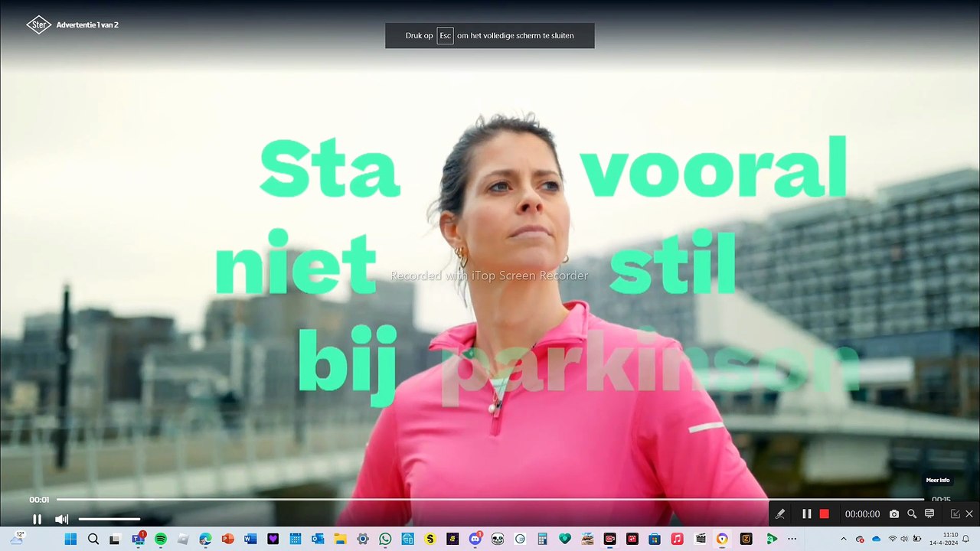Open the recorder's pen annotation tool
Viewport: 980px width, 551px height.
click(x=780, y=514)
